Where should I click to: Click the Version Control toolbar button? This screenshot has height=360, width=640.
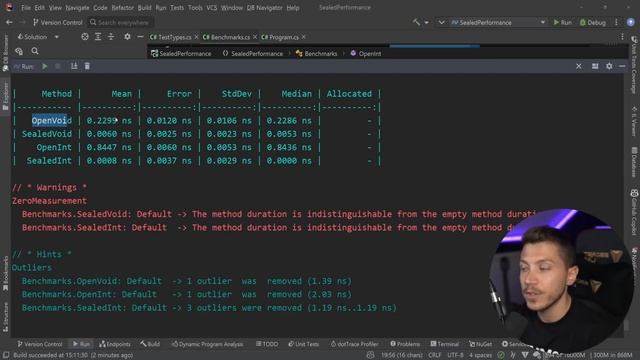point(58,22)
